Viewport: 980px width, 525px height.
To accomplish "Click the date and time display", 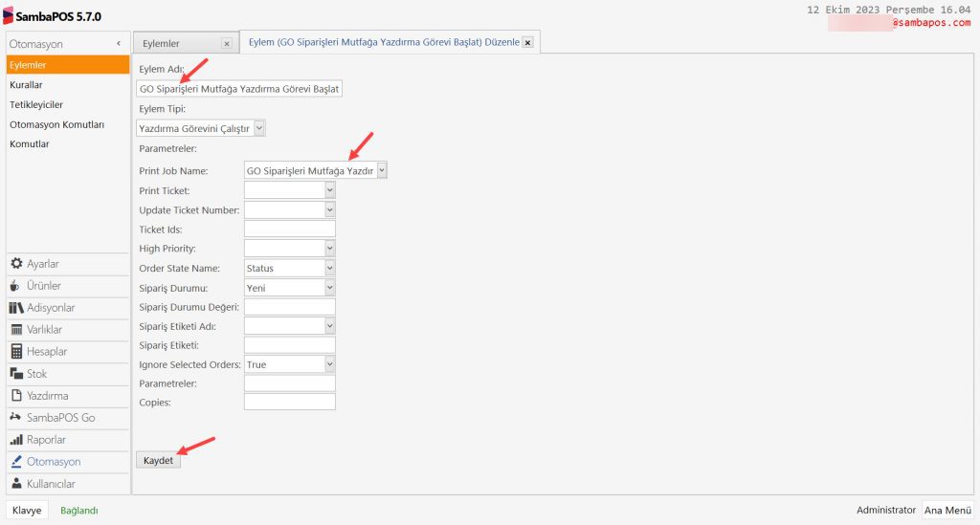I will point(888,10).
